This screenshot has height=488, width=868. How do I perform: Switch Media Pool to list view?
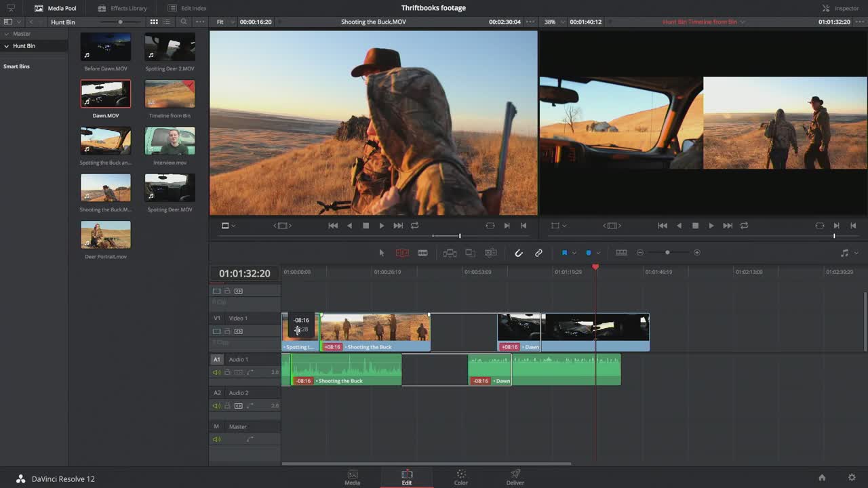pos(167,22)
